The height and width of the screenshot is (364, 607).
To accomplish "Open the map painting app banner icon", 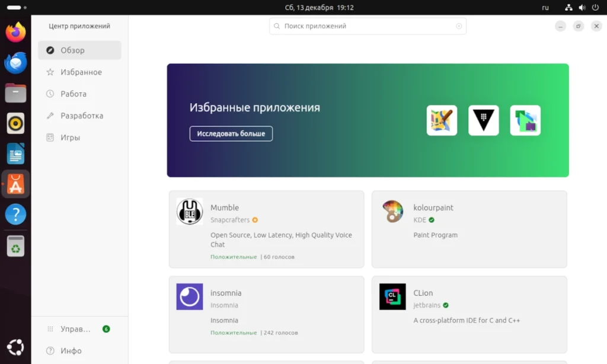I will [442, 120].
